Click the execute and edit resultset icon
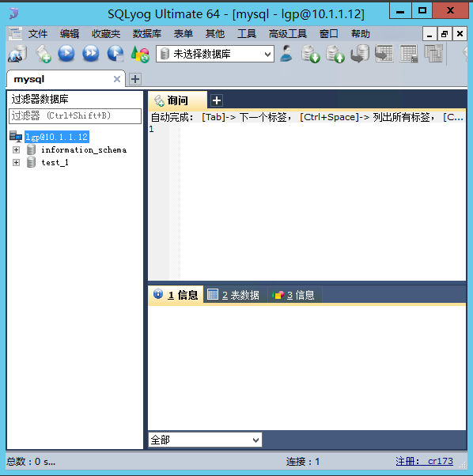The width and height of the screenshot is (473, 476). [x=115, y=54]
